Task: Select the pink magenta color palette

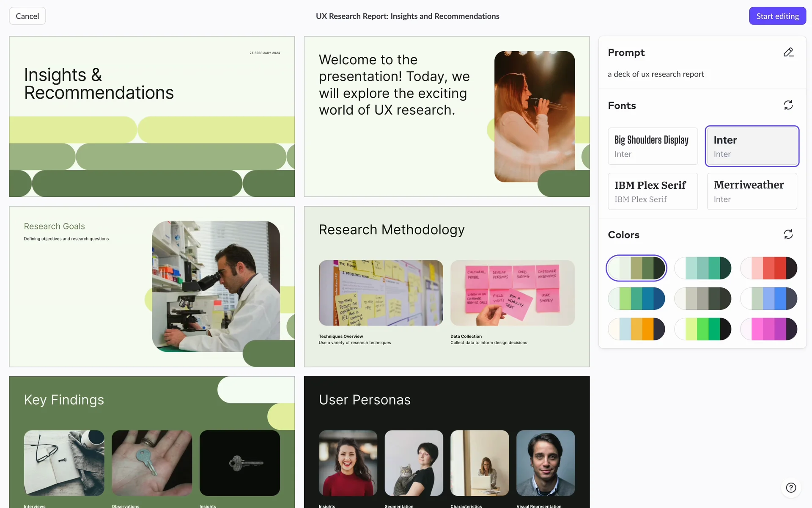Action: click(768, 329)
